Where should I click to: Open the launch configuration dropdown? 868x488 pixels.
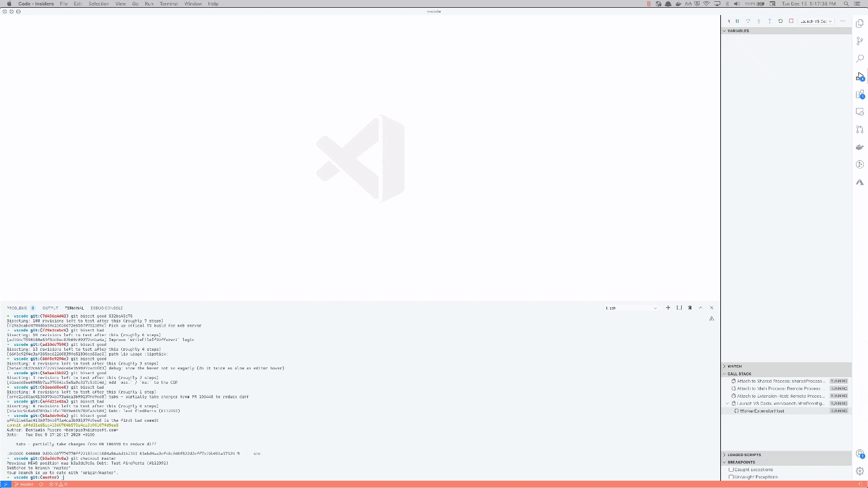[x=816, y=20]
